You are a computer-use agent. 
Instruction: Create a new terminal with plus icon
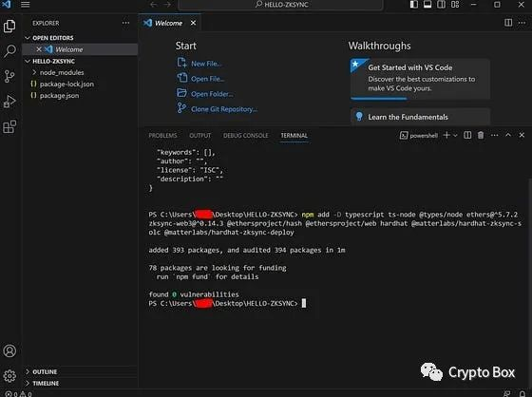[x=446, y=135]
